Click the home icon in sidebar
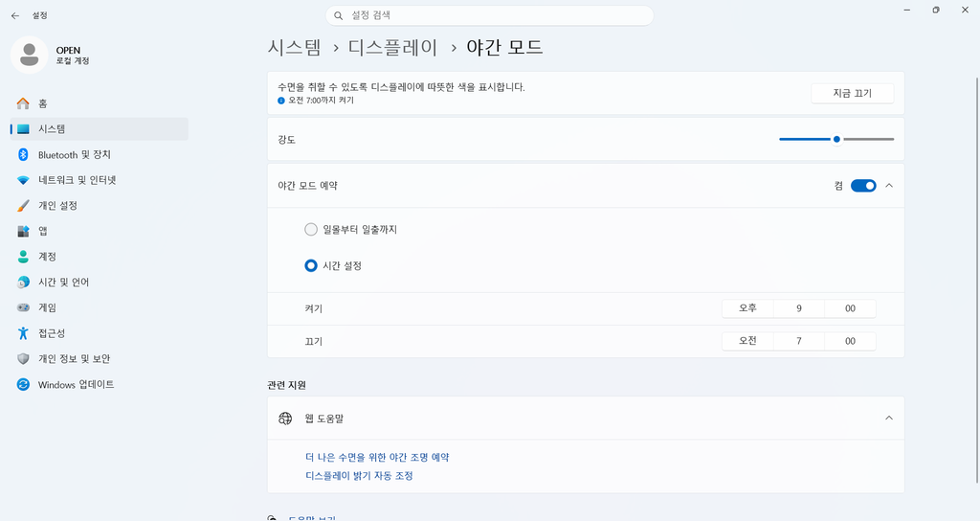The height and width of the screenshot is (521, 980). click(23, 103)
